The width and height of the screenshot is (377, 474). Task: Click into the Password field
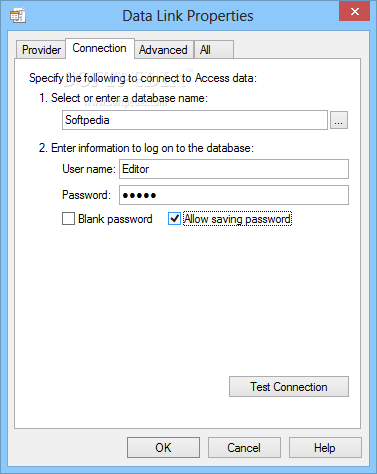pos(234,195)
